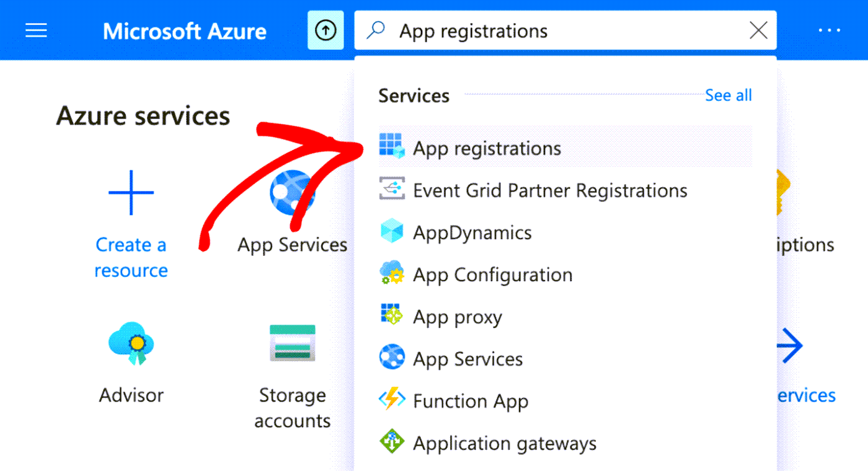Open the Function App lightning icon
Screen dimensions: 868x471
pyautogui.click(x=392, y=400)
